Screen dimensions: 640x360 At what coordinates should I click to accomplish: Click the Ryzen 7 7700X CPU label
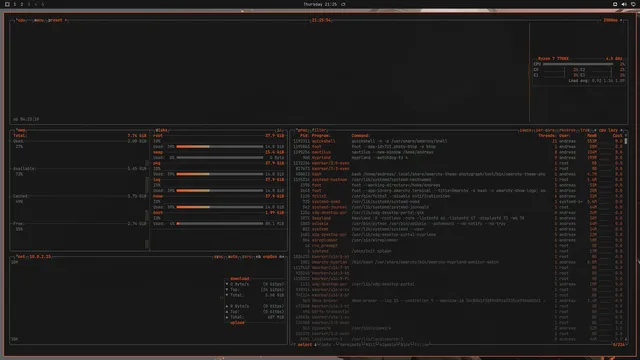pos(553,59)
